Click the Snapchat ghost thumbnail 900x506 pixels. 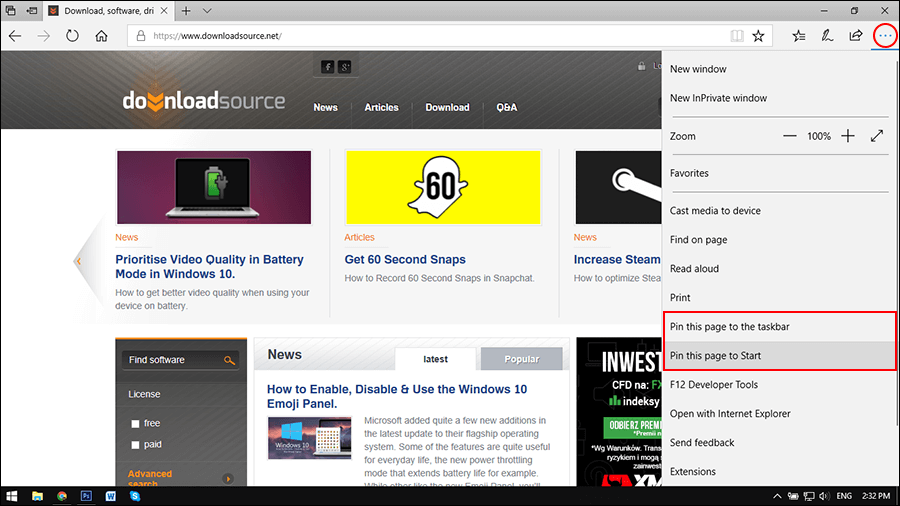coord(443,188)
